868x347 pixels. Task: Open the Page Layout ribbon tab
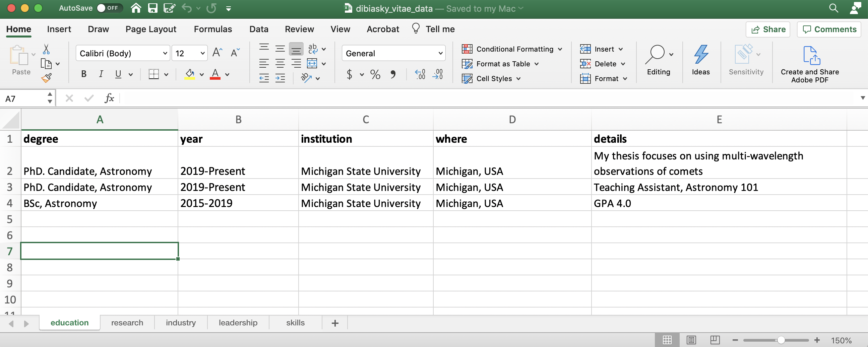[150, 29]
